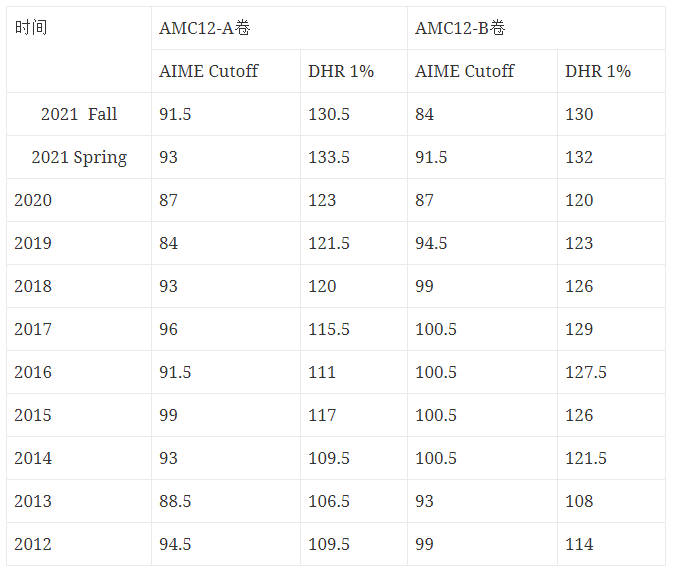673x573 pixels.
Task: Click the 2021 Fall row label
Action: 79,114
